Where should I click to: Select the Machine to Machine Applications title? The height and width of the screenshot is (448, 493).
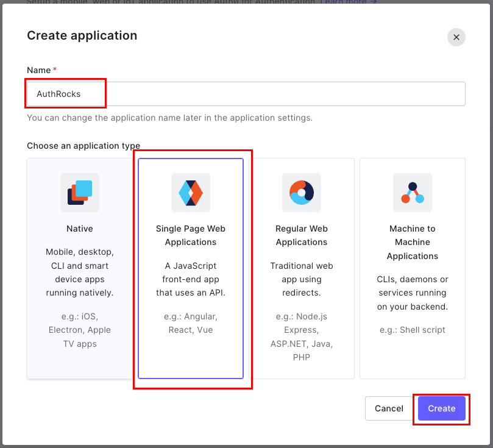point(413,242)
